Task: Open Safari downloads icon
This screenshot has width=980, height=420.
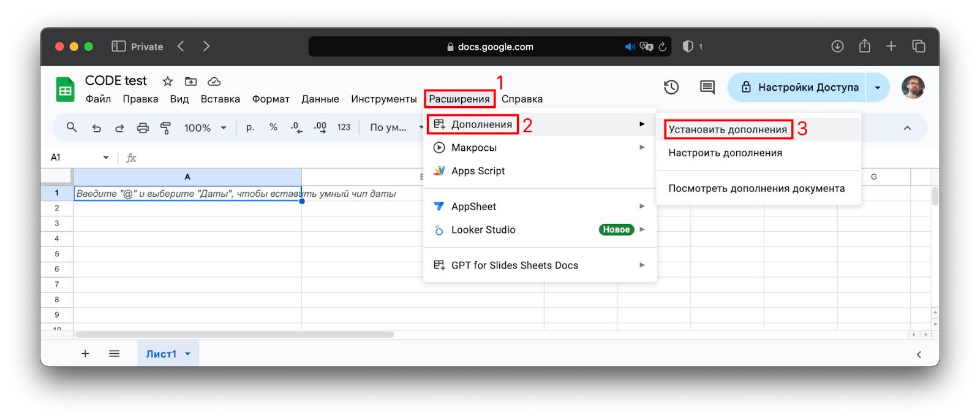Action: click(x=837, y=47)
